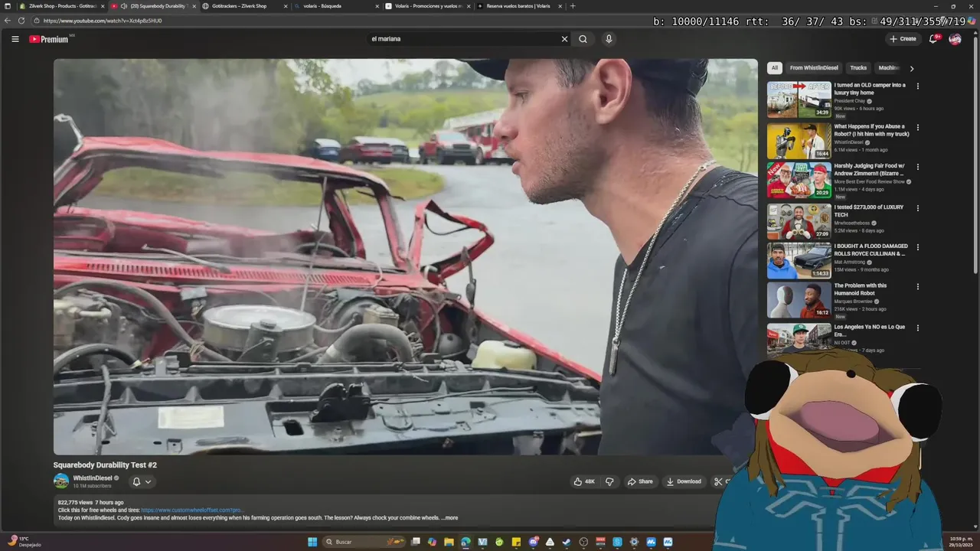
Task: Close the Squarebody Durability browser tab
Action: tap(194, 6)
